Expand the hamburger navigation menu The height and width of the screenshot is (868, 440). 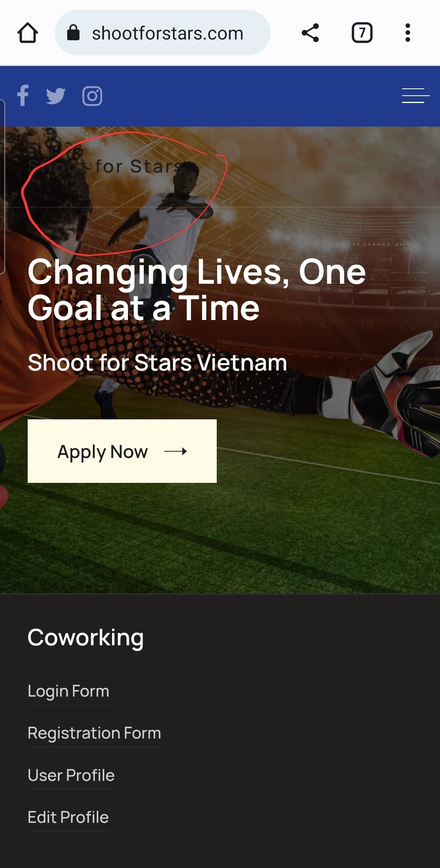click(x=416, y=96)
